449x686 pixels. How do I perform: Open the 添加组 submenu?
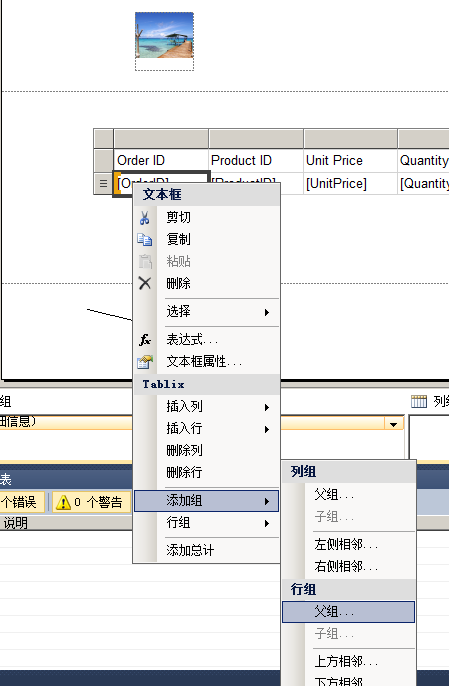[207, 501]
